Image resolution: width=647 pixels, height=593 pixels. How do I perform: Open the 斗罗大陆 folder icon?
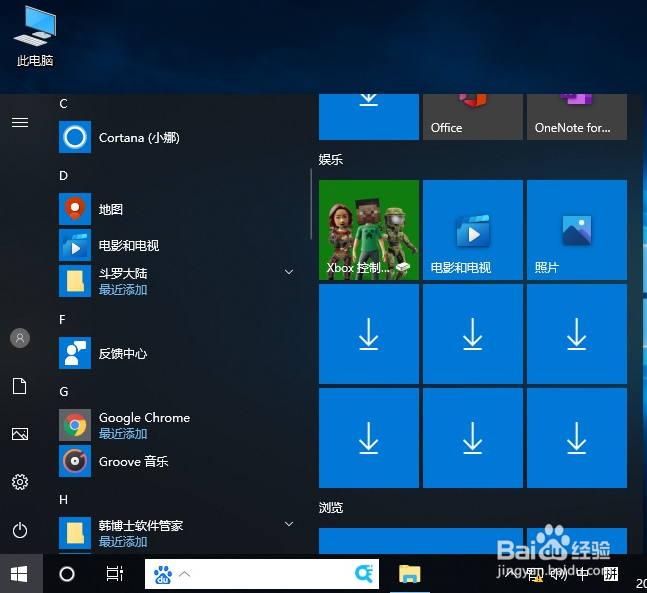75,281
